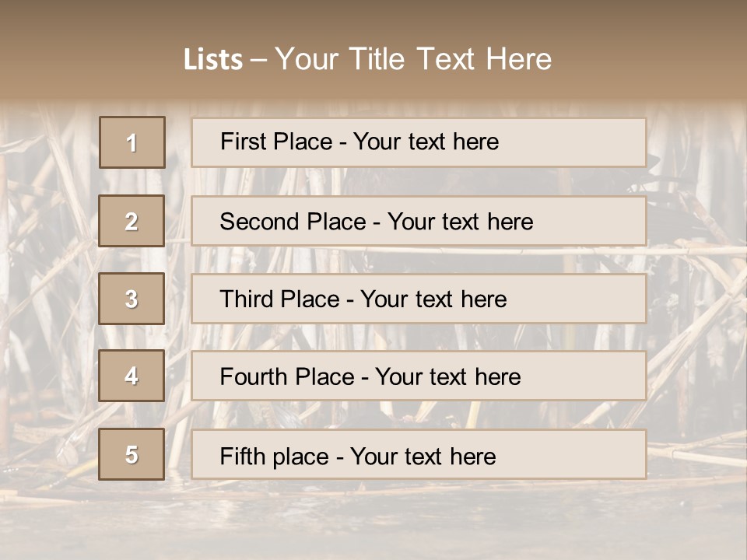The width and height of the screenshot is (747, 560).
Task: Click the reed photo left of number boxes
Action: (47, 296)
